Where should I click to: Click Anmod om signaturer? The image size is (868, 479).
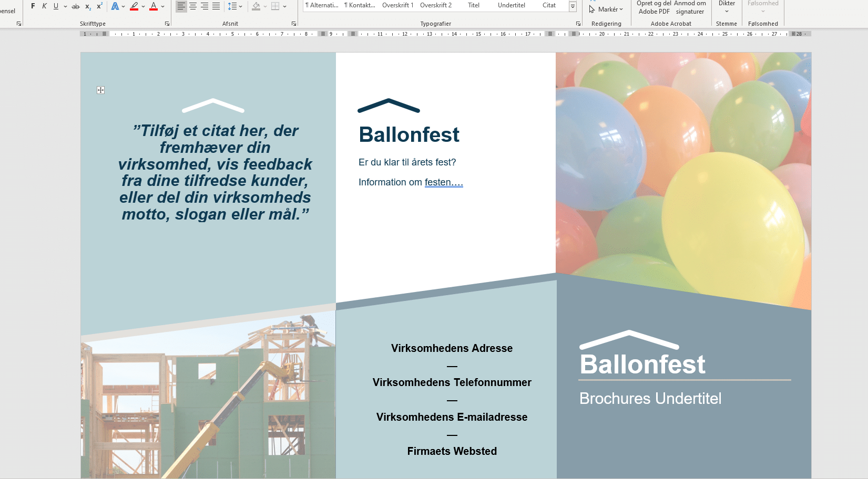(x=689, y=7)
